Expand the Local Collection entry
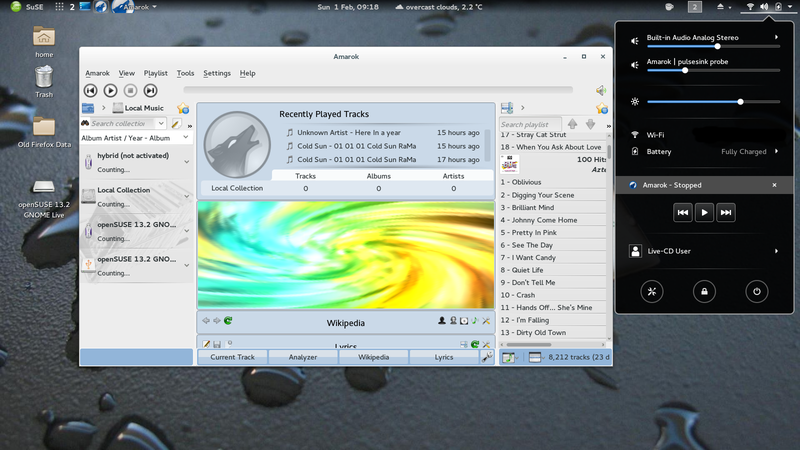This screenshot has height=450, width=800. pyautogui.click(x=186, y=196)
